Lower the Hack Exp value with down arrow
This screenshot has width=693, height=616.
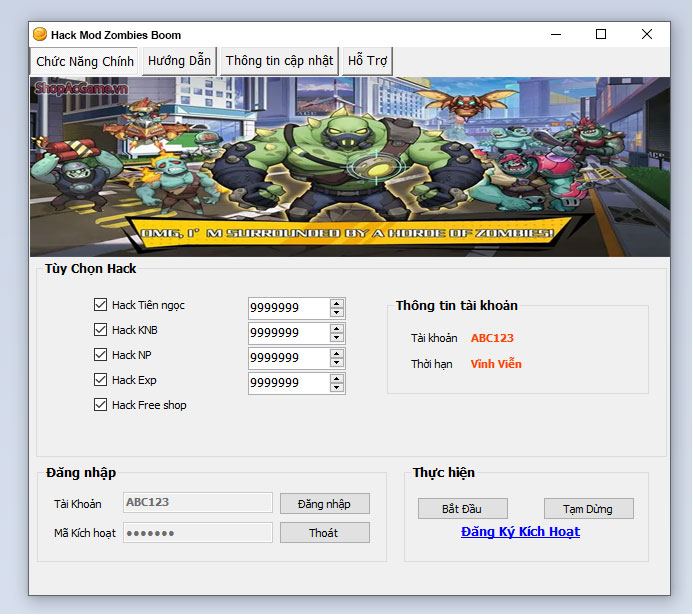coord(337,388)
